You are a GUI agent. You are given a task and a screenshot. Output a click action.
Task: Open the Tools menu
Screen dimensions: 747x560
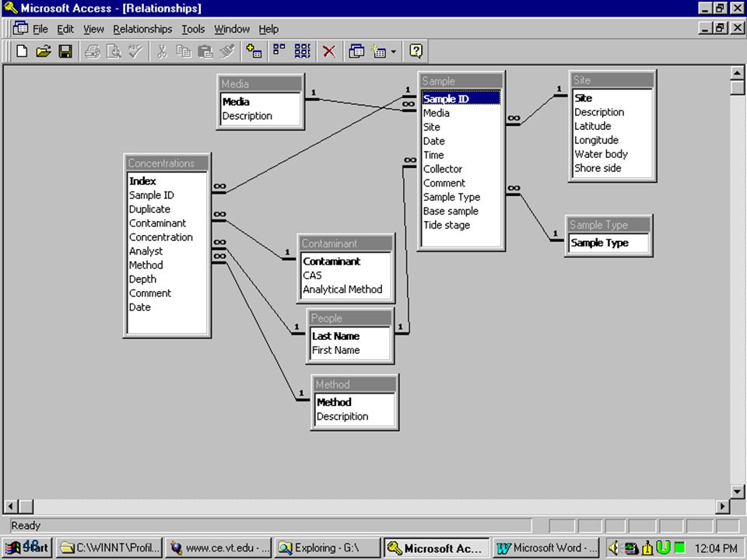click(x=193, y=29)
